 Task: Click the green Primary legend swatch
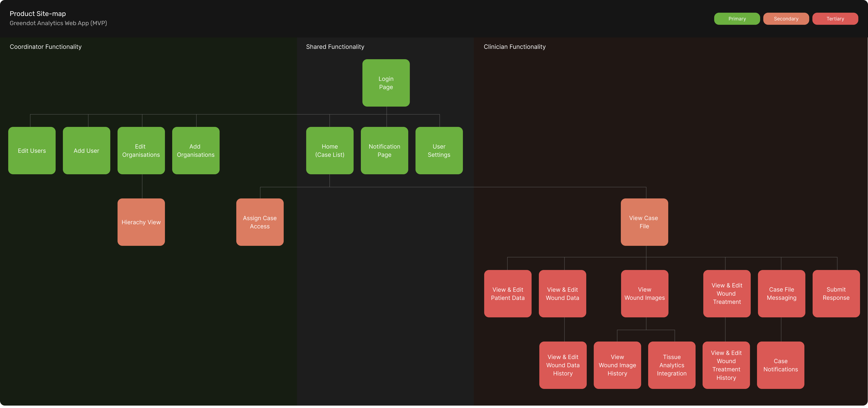(x=737, y=19)
